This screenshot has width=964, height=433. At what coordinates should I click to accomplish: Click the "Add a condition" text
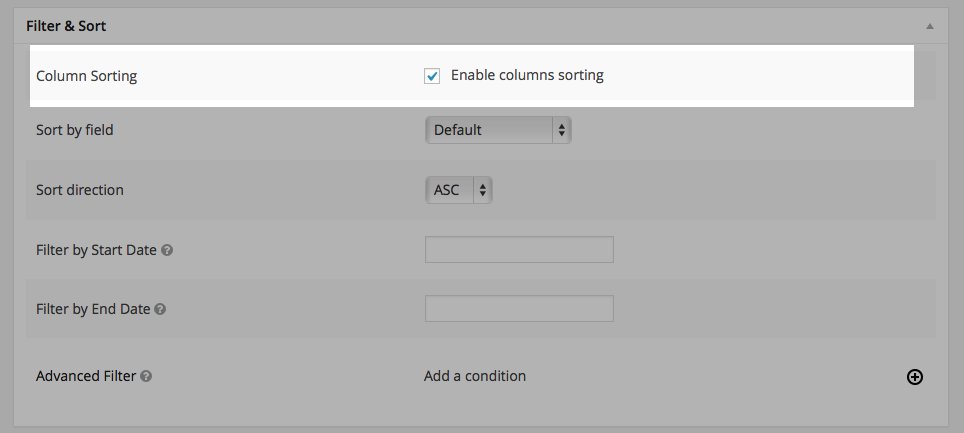point(475,376)
